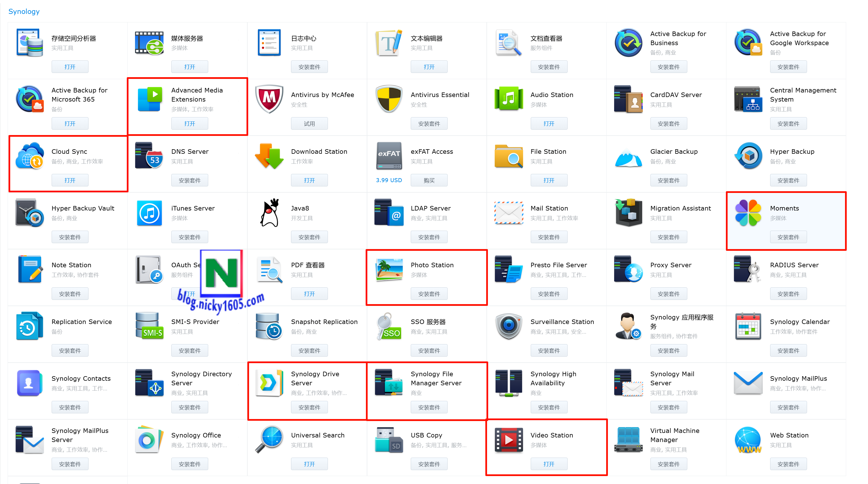Click the Storage Analyzer (存储空间分析器) icon
This screenshot has height=484, width=868.
pos(30,43)
